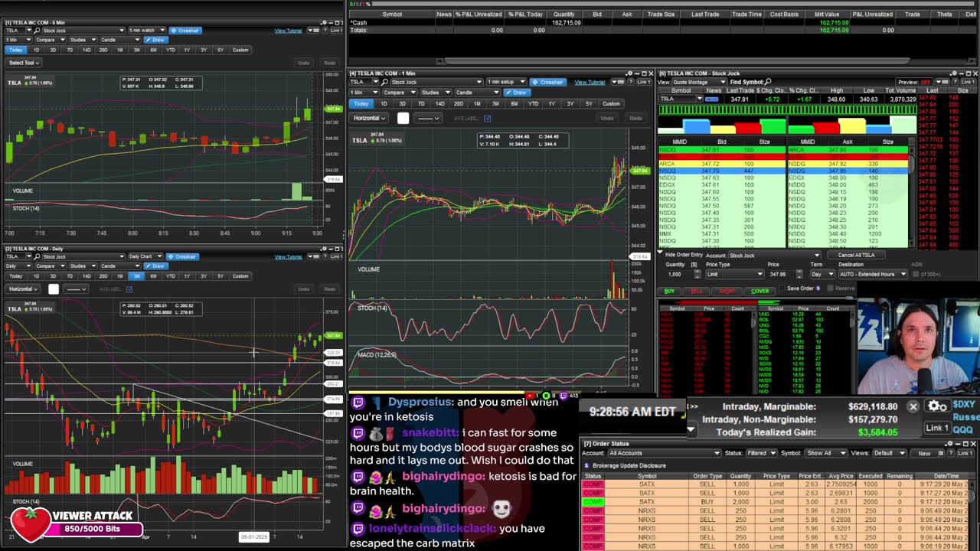
Task: Click the Price field showing 347.99
Action: click(780, 274)
